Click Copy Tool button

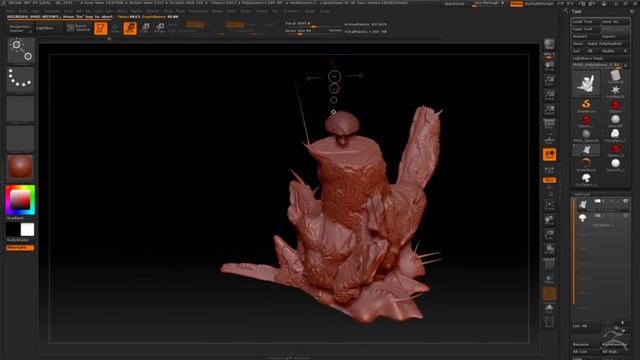point(585,29)
